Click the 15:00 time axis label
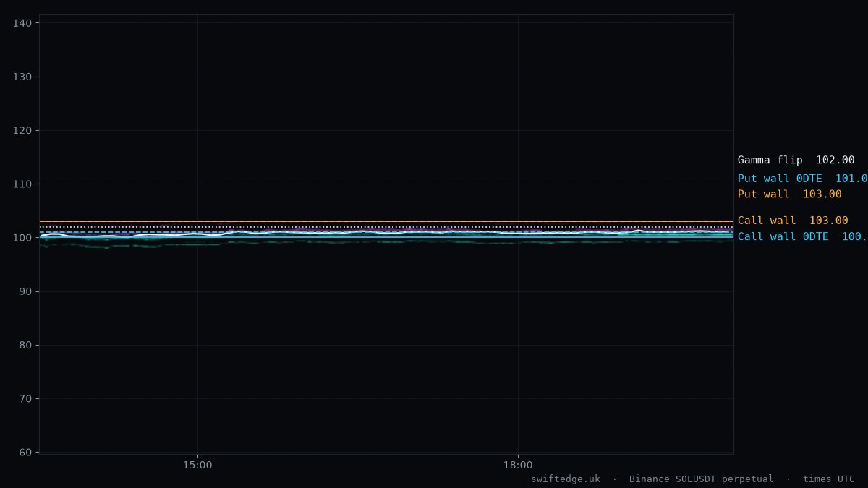 (197, 465)
